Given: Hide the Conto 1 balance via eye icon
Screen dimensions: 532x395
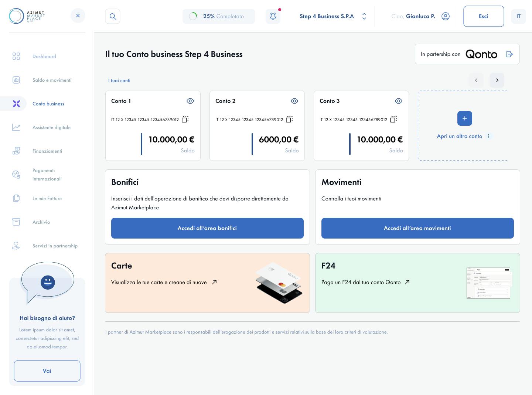Looking at the screenshot, I should 190,101.
